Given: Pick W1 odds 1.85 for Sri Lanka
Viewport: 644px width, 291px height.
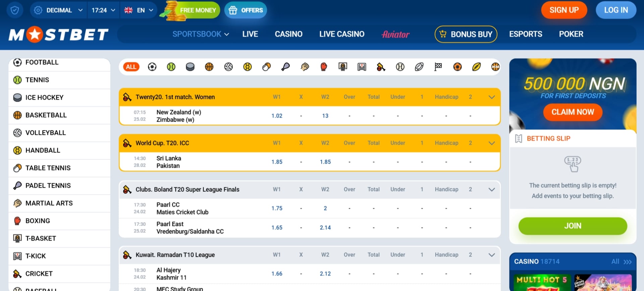Looking at the screenshot, I should [x=277, y=162].
